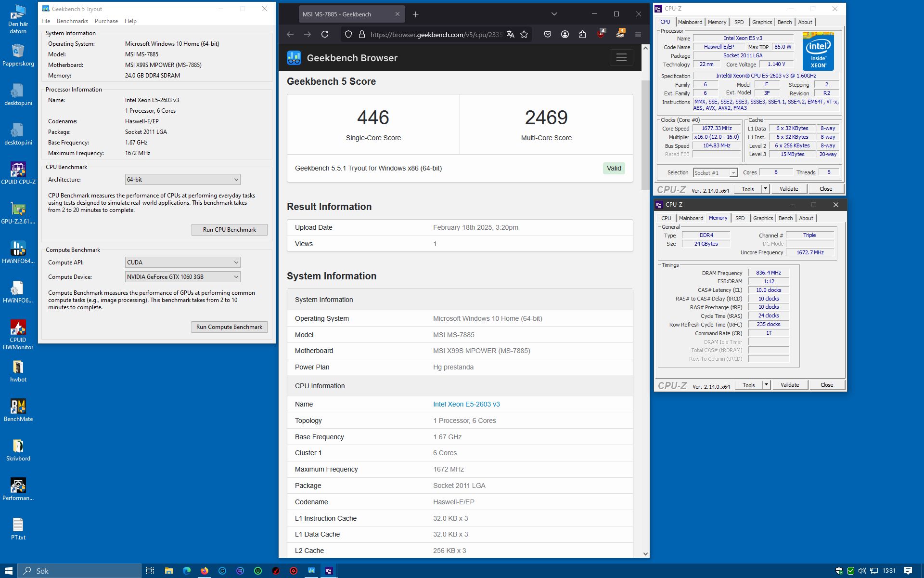
Task: Open tracking protection shield in address bar
Action: [348, 34]
